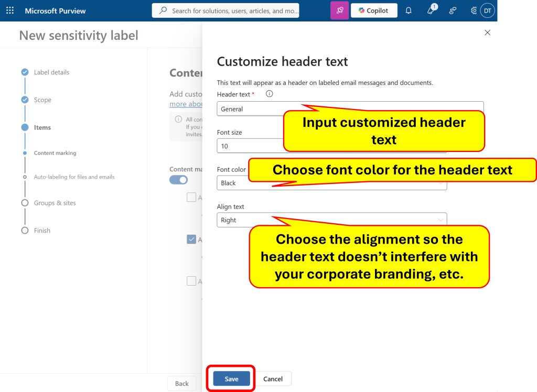Open the community people icon

[x=453, y=10]
